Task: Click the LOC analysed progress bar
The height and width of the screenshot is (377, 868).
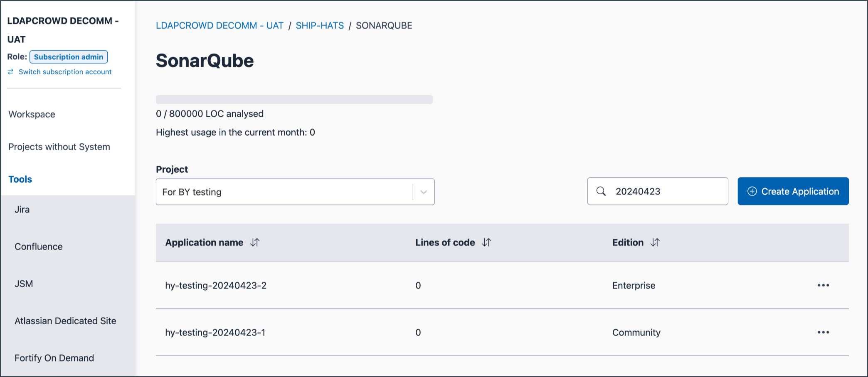Action: 294,99
